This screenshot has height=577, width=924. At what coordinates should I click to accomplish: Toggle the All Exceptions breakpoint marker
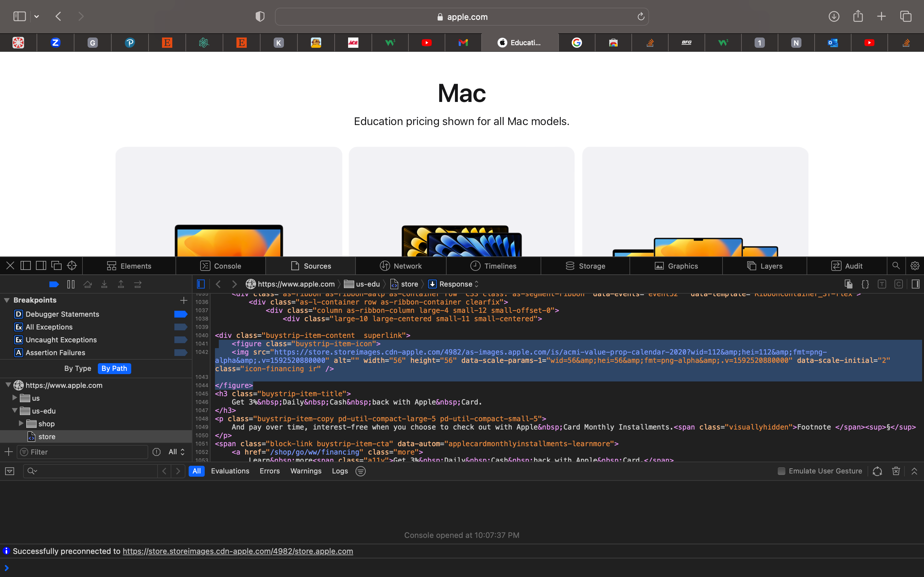tap(180, 327)
